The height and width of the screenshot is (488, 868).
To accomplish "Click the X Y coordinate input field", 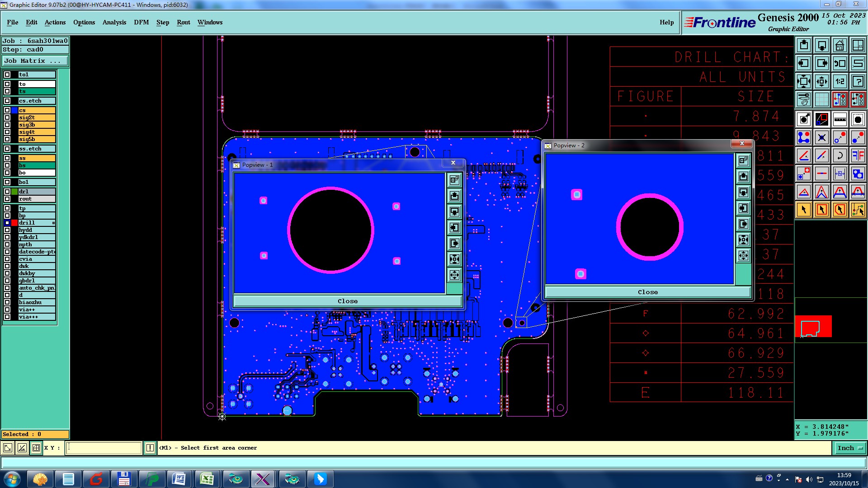I will [104, 448].
